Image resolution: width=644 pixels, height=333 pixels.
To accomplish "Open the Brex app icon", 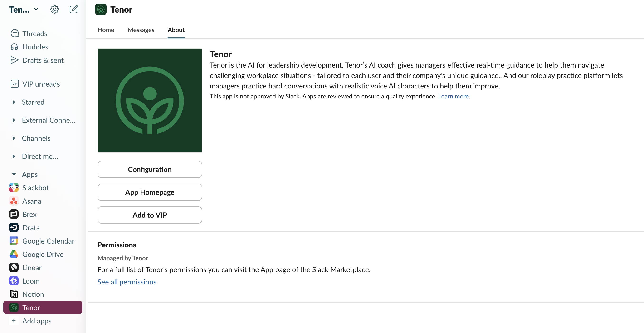I will (14, 214).
